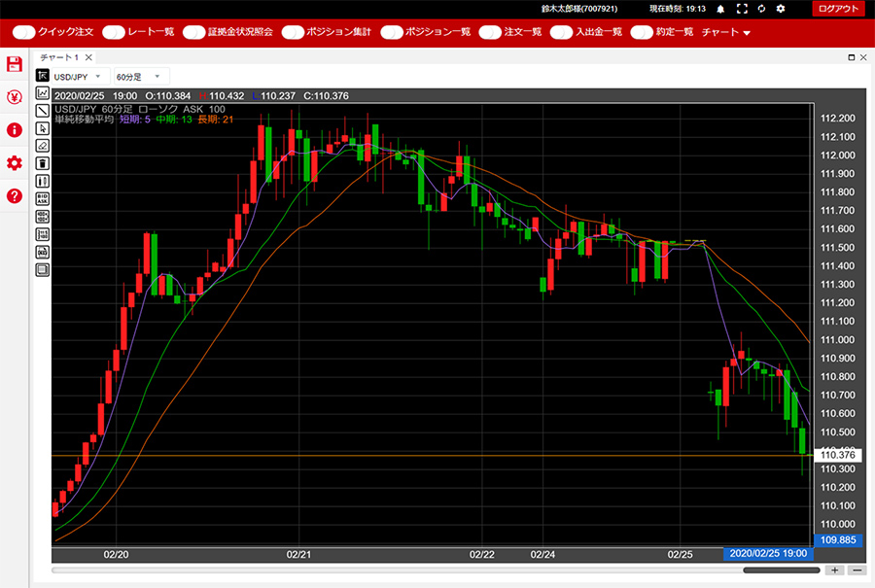Viewport: 875px width, 588px height.
Task: Click the fullscreen brackets icon in top bar
Action: coord(742,9)
